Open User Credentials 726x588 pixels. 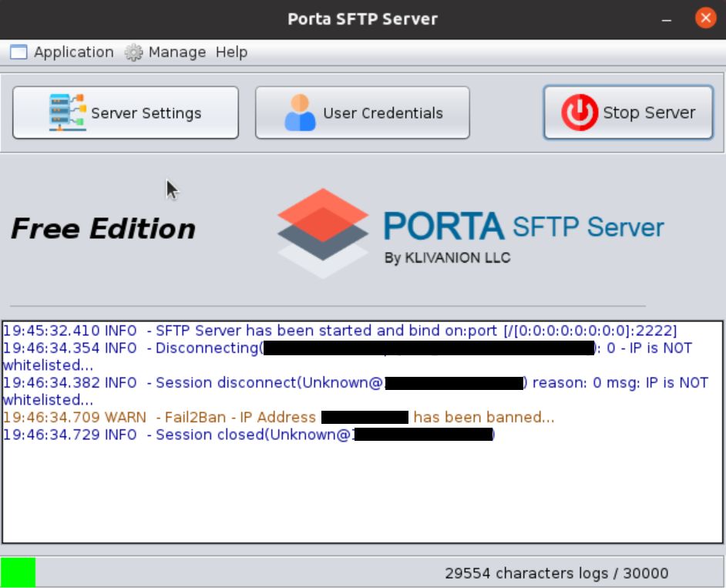[x=362, y=112]
